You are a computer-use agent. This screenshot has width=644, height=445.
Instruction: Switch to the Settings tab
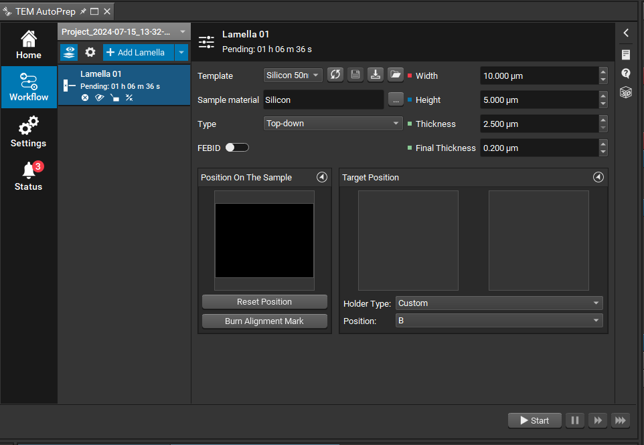pyautogui.click(x=28, y=131)
